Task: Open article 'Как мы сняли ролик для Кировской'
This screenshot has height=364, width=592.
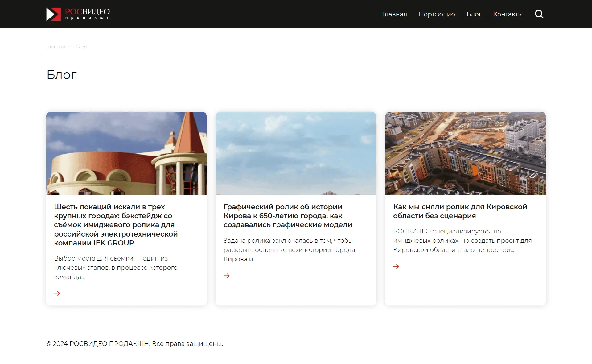Action: coord(460,211)
